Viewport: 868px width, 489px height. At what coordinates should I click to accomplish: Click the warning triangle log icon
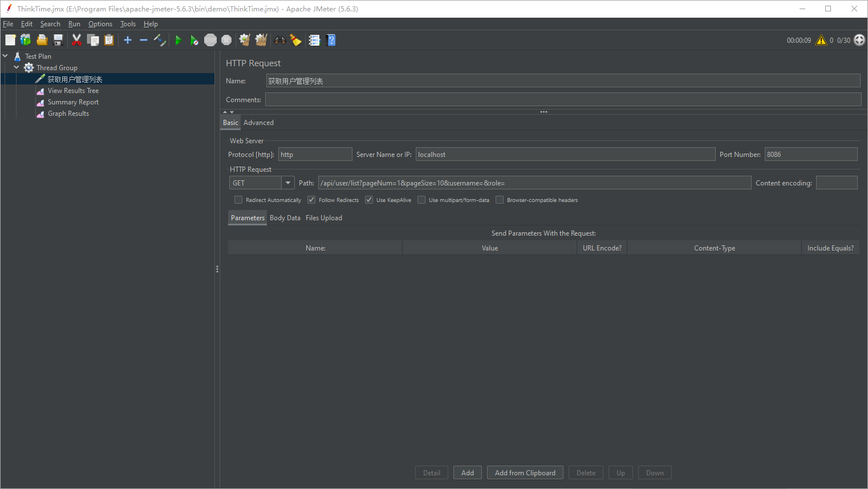pyautogui.click(x=821, y=40)
